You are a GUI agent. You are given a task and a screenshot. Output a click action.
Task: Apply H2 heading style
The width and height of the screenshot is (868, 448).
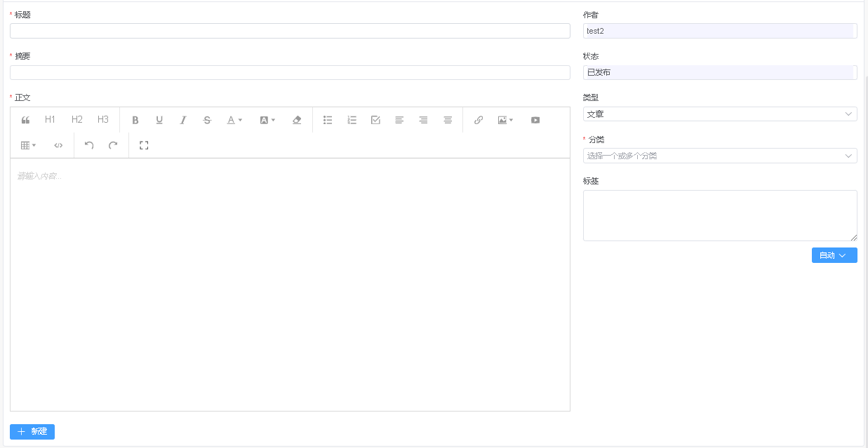coord(76,119)
